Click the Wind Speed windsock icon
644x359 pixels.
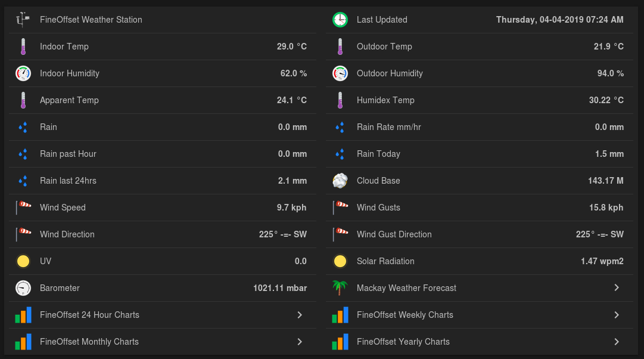point(23,208)
